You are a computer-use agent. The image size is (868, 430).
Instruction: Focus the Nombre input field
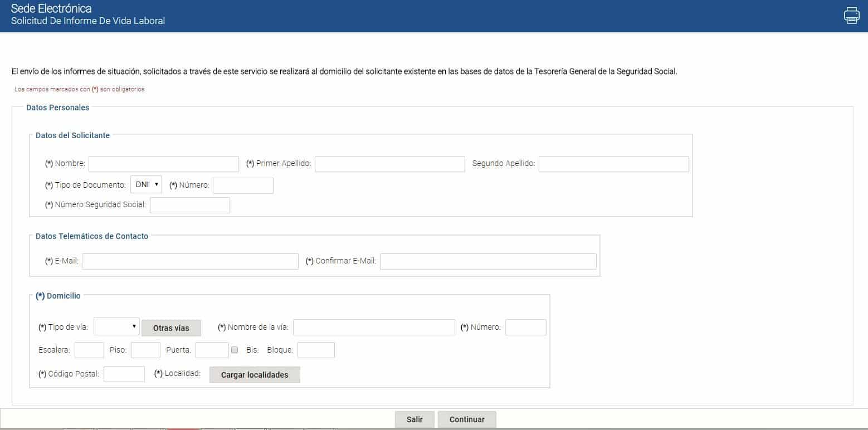tap(163, 164)
